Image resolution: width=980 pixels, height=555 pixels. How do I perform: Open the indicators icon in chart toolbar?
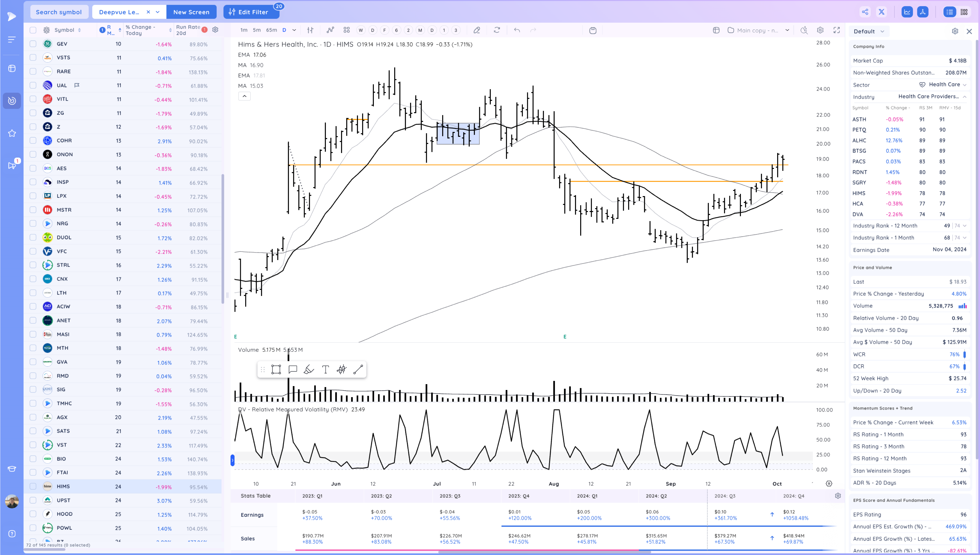pyautogui.click(x=330, y=30)
